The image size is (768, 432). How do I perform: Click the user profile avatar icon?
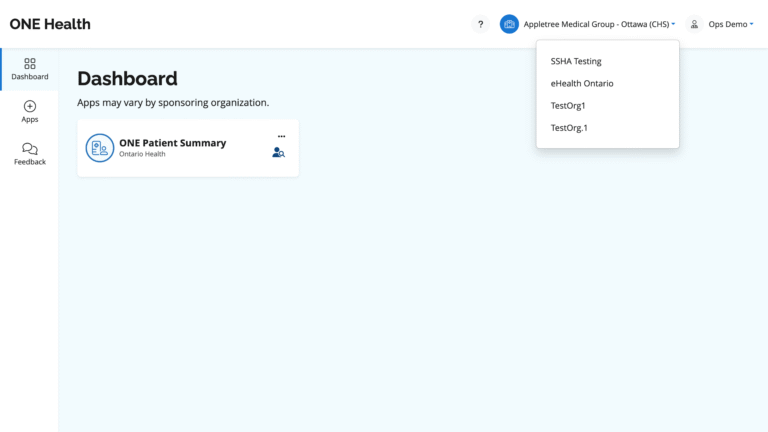click(x=694, y=24)
